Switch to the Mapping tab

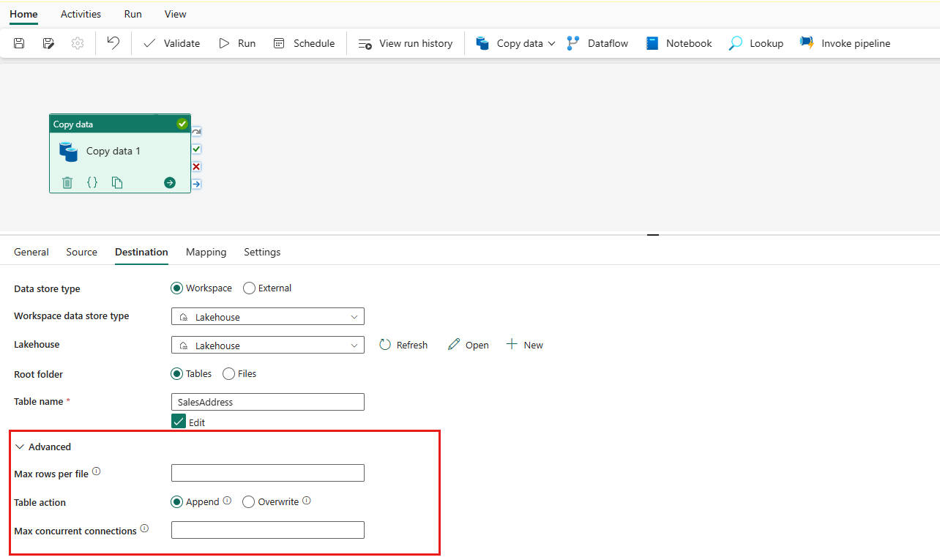click(206, 252)
